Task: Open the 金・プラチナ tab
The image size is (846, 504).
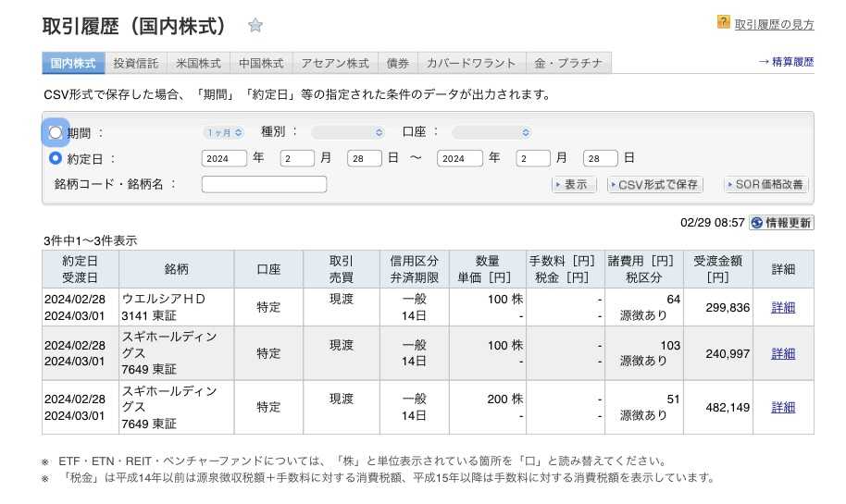Action: tap(568, 63)
